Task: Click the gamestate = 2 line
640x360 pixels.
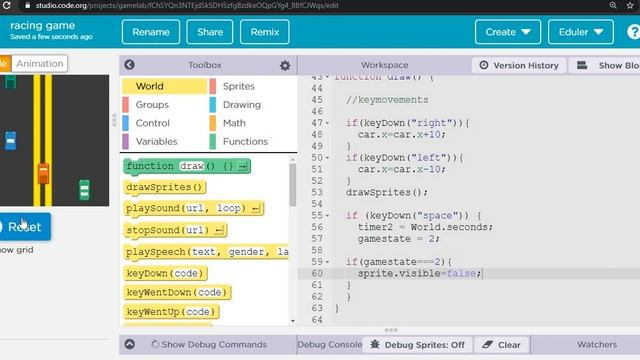Action: (398, 239)
